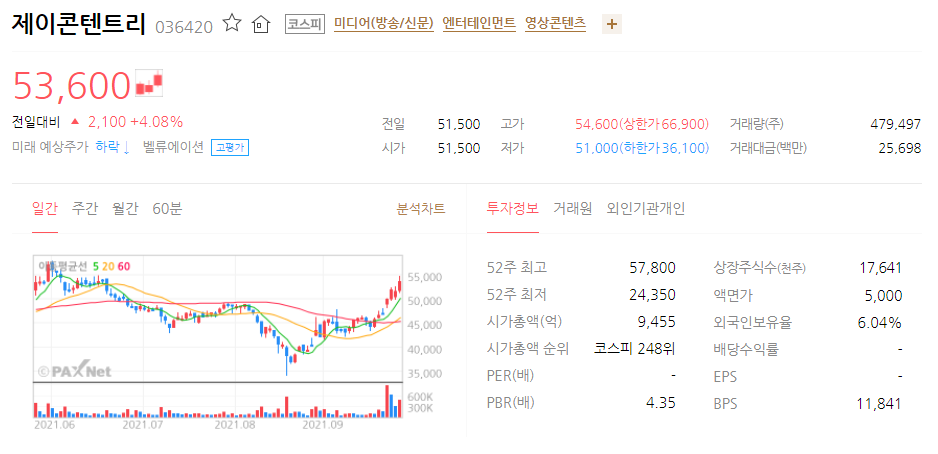This screenshot has width=938, height=454.
Task: Click the 벨류에이션 label
Action: (x=173, y=147)
